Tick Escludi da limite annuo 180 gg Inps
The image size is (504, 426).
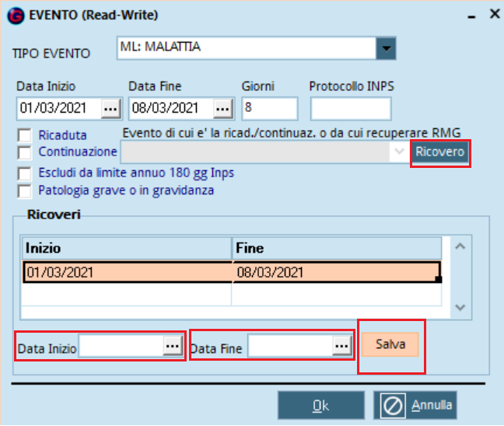coord(25,174)
